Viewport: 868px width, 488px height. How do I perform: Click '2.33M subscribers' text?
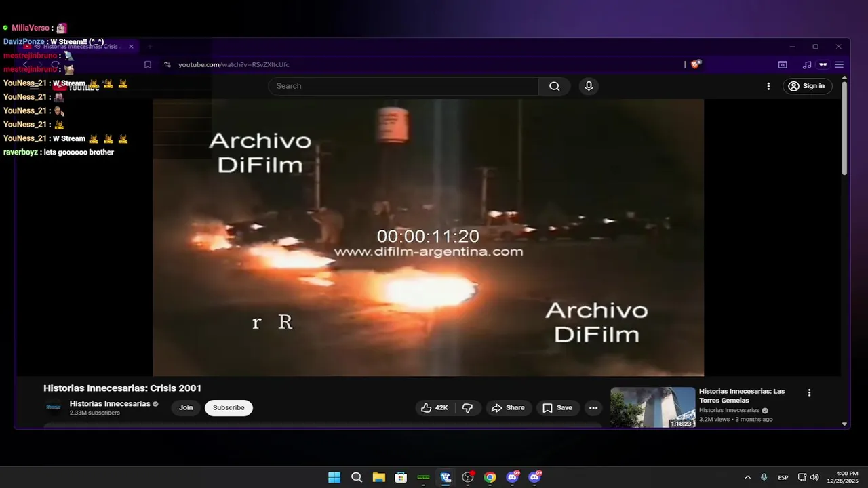pyautogui.click(x=95, y=413)
